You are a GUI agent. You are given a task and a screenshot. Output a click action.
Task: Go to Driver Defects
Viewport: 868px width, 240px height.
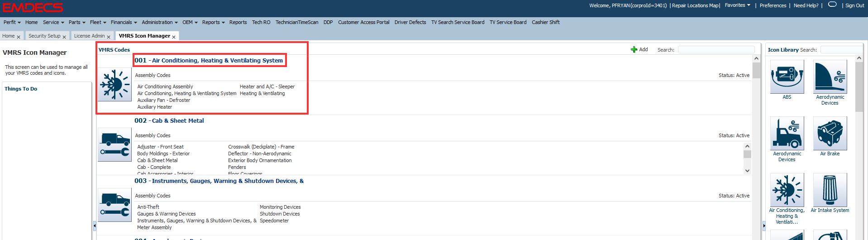410,22
